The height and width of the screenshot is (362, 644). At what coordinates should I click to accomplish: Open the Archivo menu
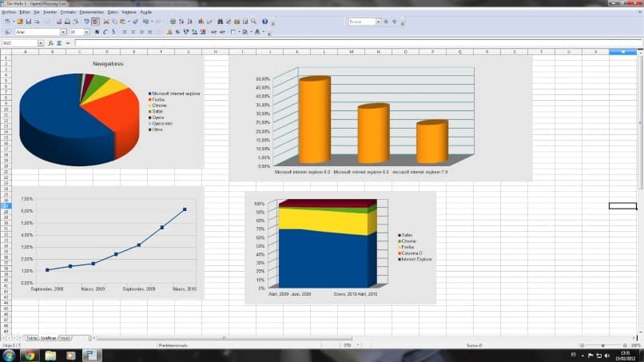pos(9,12)
